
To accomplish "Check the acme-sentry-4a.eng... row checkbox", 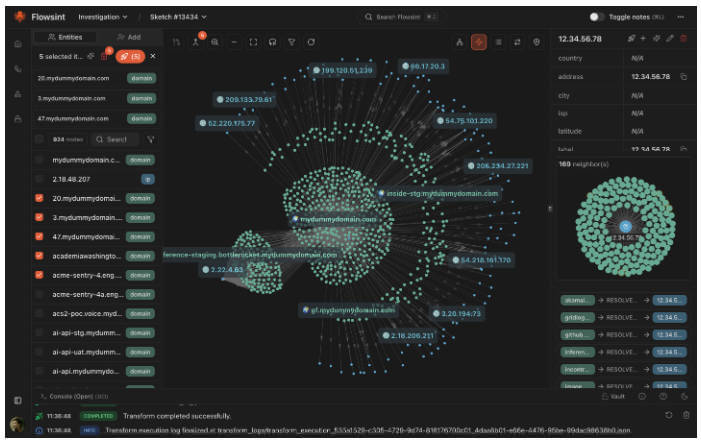I will (39, 294).
